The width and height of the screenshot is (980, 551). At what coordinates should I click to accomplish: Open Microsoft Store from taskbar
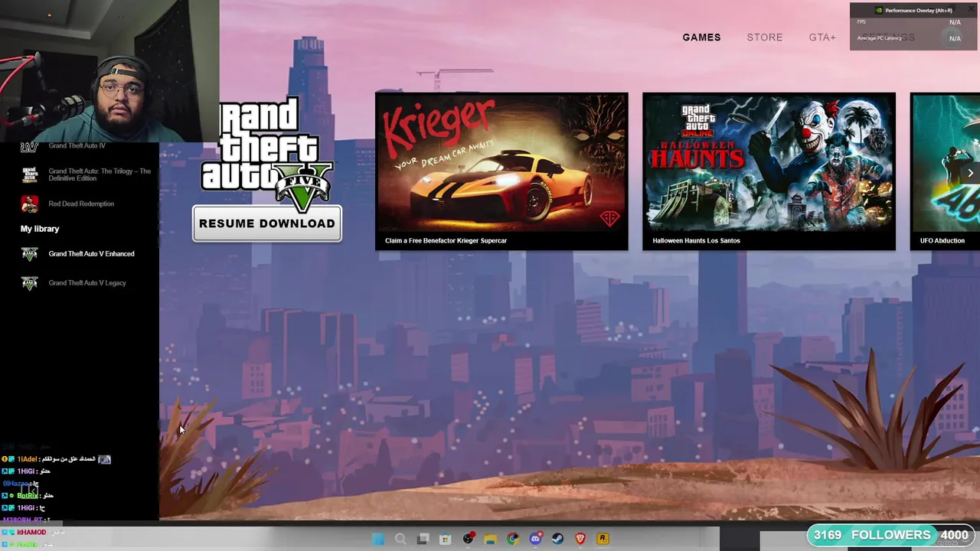[x=445, y=539]
